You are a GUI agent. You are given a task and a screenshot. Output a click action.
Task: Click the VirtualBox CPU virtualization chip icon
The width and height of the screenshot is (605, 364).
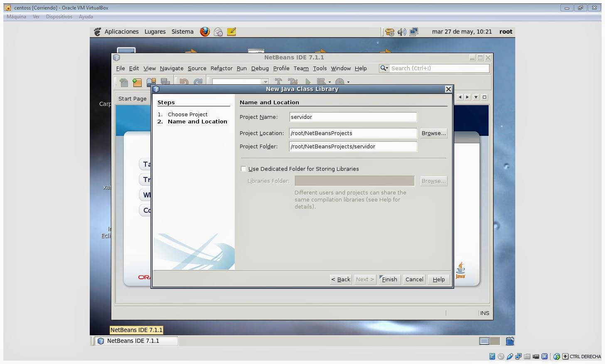[x=544, y=356]
